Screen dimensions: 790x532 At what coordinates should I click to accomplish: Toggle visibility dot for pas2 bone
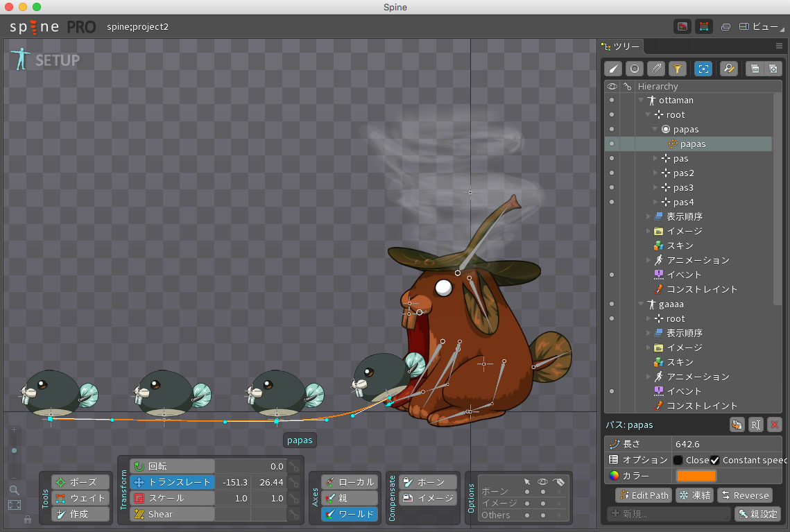click(612, 173)
